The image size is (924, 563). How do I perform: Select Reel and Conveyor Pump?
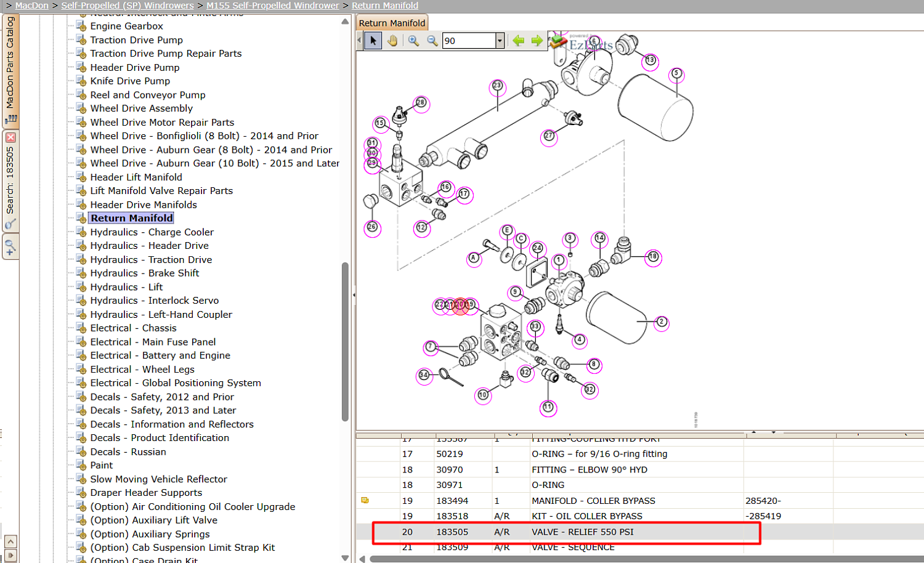(x=148, y=95)
